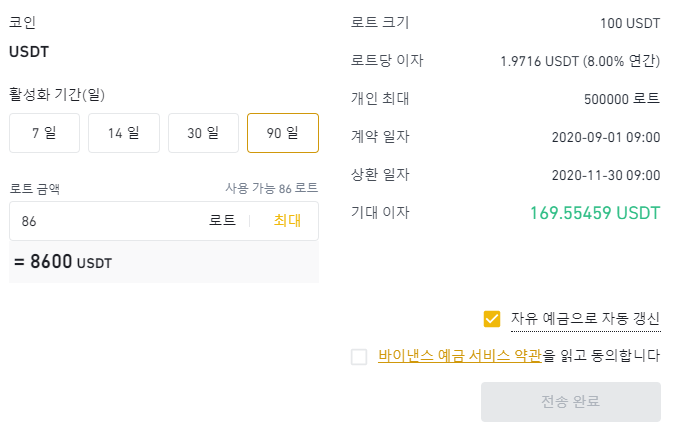Click the 2020-09-01 09:00 contract date
674x434 pixels.
pos(605,137)
